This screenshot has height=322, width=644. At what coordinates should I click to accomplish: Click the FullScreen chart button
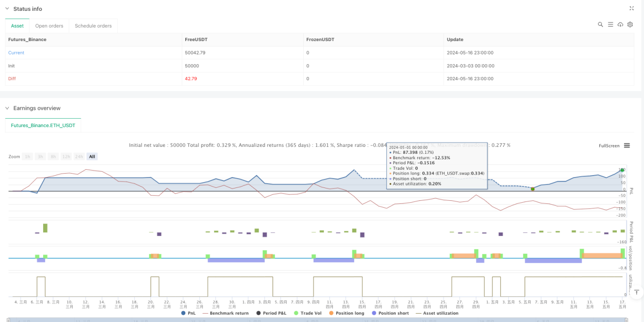609,146
